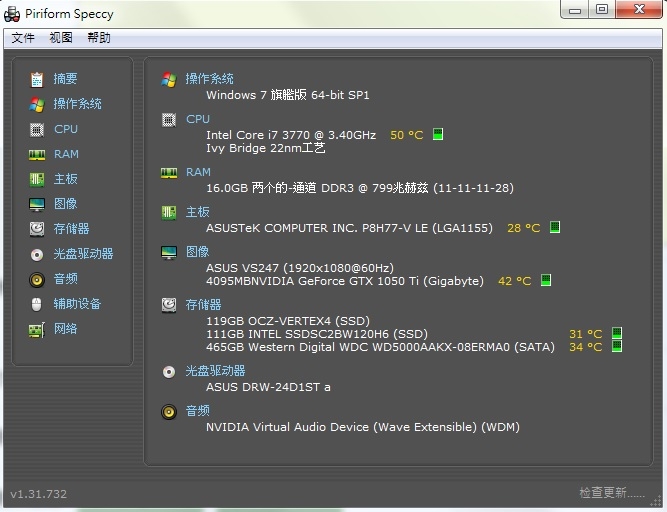This screenshot has width=667, height=512.
Task: Click the CPU temperature value 50 °C
Action: [407, 135]
